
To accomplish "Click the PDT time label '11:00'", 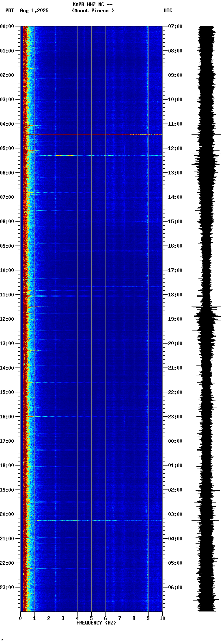I will click(7, 295).
